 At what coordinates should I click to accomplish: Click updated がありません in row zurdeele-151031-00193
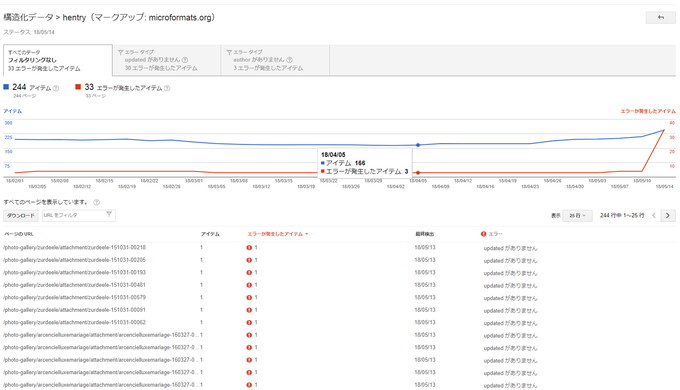point(510,273)
